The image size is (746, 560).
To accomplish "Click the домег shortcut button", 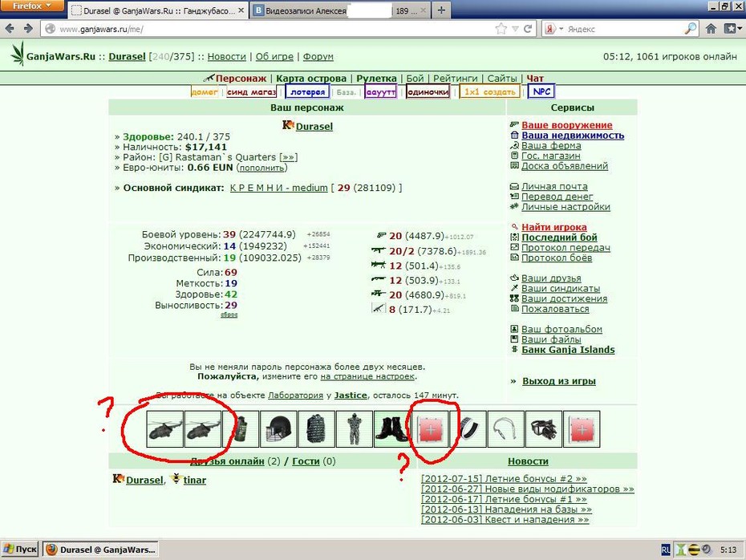I will (x=204, y=91).
